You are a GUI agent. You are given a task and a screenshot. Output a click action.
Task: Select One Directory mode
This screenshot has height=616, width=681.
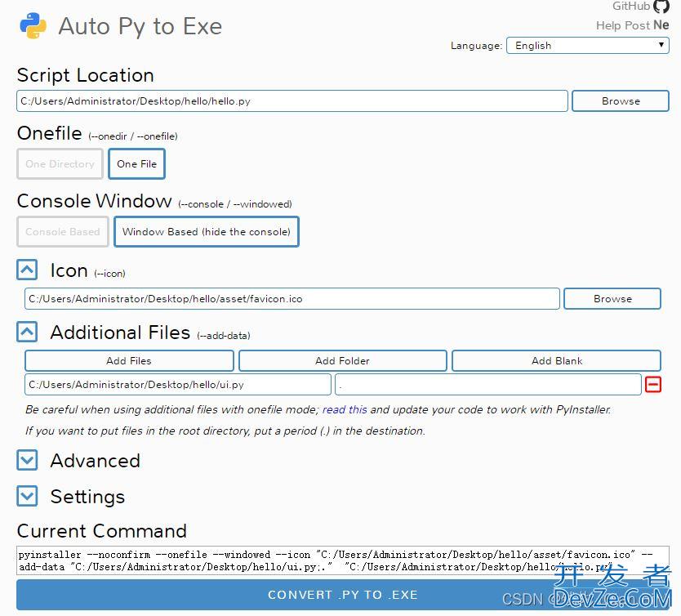click(x=60, y=163)
